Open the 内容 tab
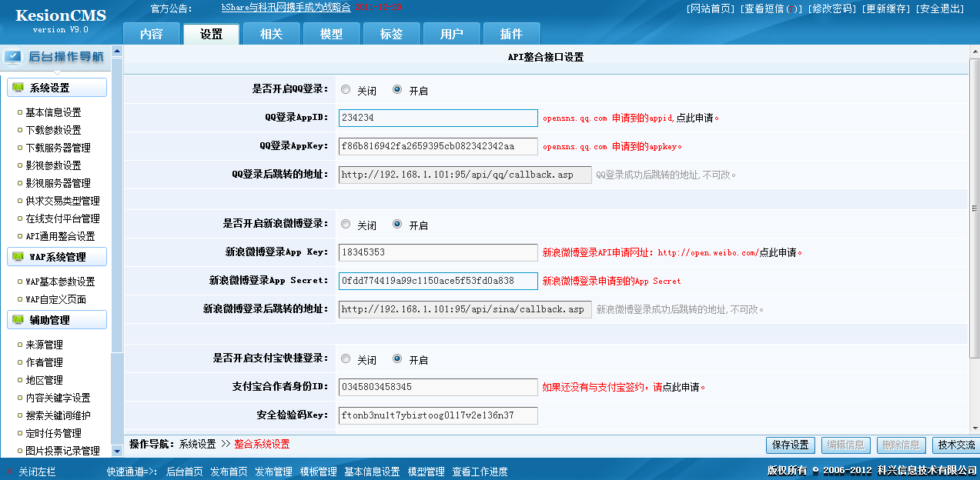 pos(152,34)
